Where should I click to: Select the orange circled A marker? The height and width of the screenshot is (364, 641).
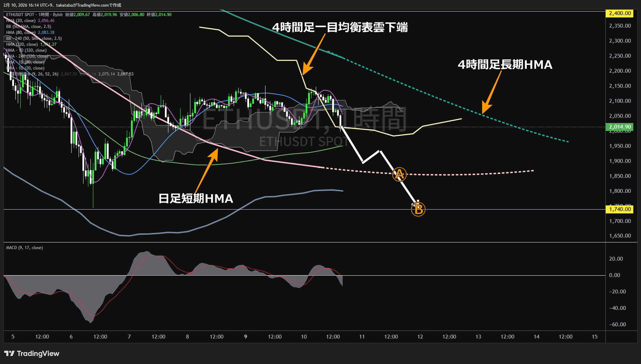[x=399, y=174]
